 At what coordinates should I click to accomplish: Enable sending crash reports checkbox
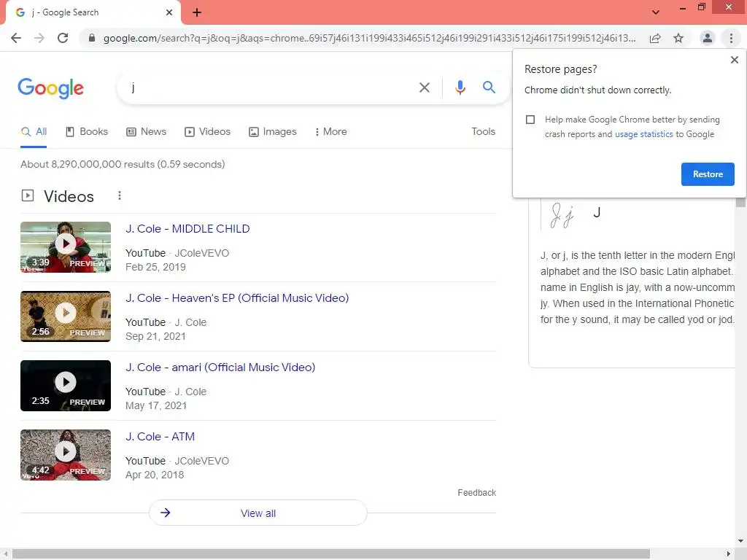pyautogui.click(x=530, y=120)
